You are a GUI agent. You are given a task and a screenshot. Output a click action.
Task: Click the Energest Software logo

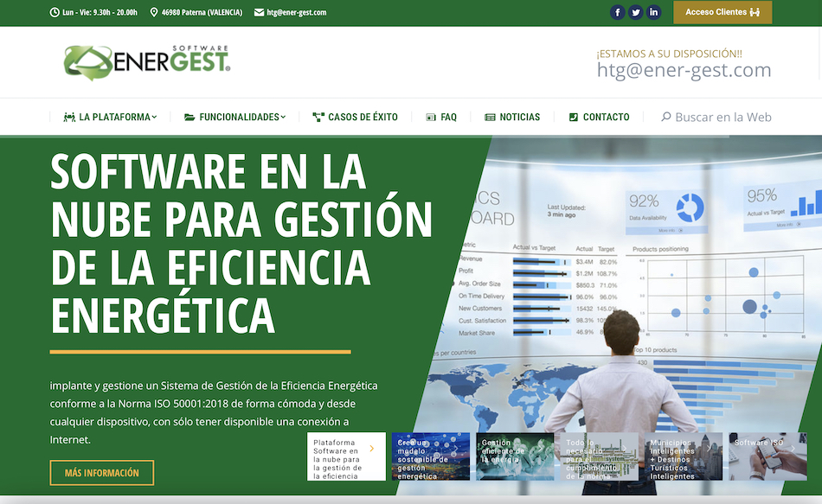(147, 61)
